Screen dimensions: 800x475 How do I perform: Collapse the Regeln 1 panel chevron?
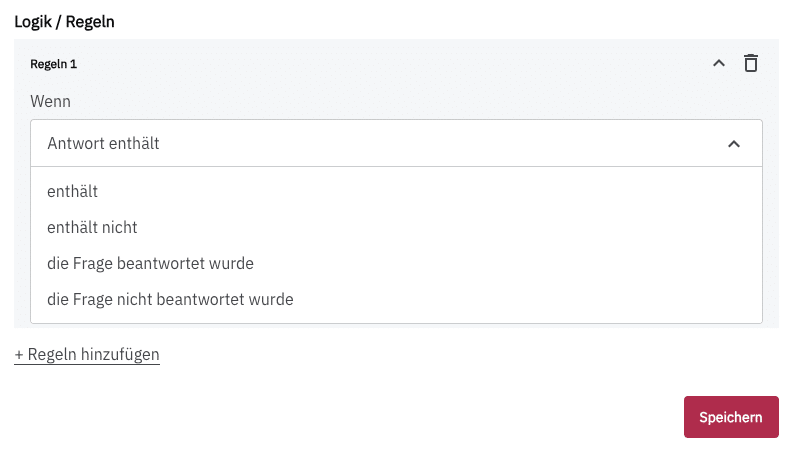pyautogui.click(x=718, y=63)
